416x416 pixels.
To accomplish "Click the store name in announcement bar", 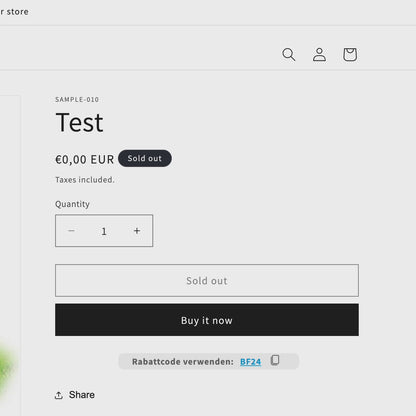I will (x=14, y=12).
